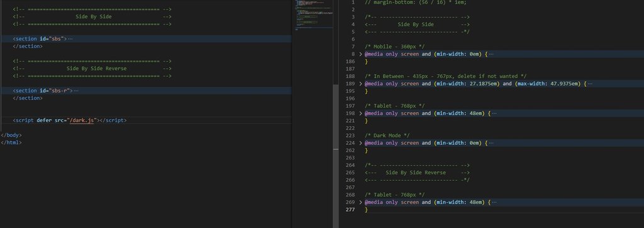
Task: Click the </section> tag below the sbs section
Action: (28, 46)
